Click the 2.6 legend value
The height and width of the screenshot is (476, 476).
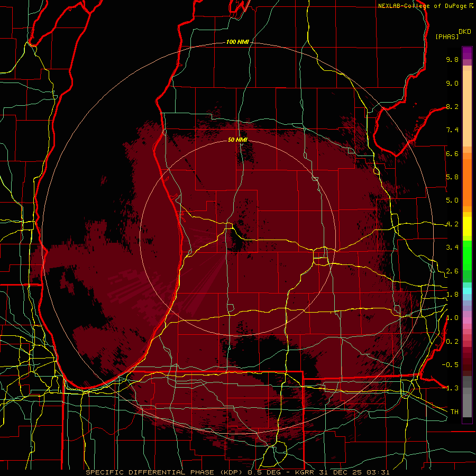452,271
